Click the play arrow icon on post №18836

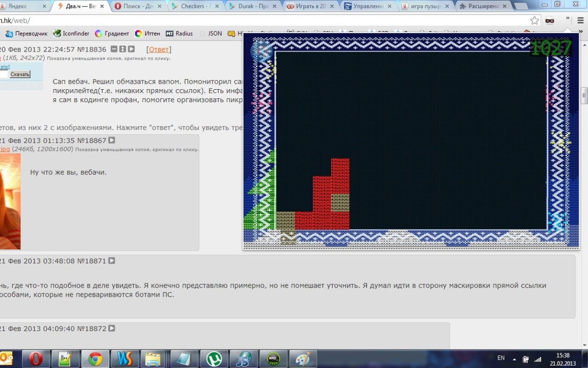pos(131,49)
